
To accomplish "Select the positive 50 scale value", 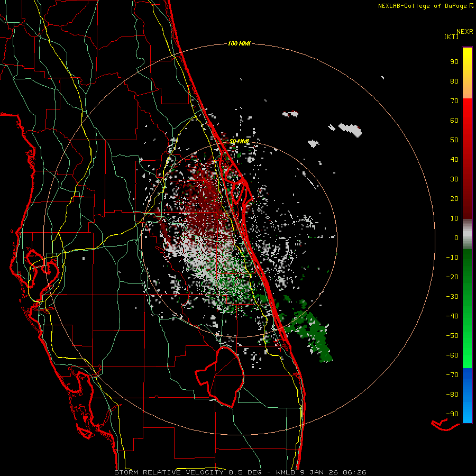I will [x=454, y=140].
